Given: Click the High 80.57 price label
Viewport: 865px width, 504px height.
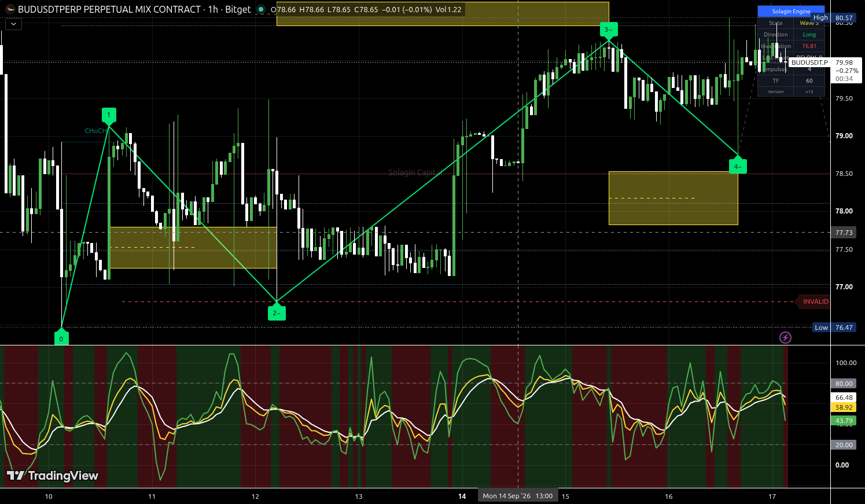Looking at the screenshot, I should pos(833,18).
